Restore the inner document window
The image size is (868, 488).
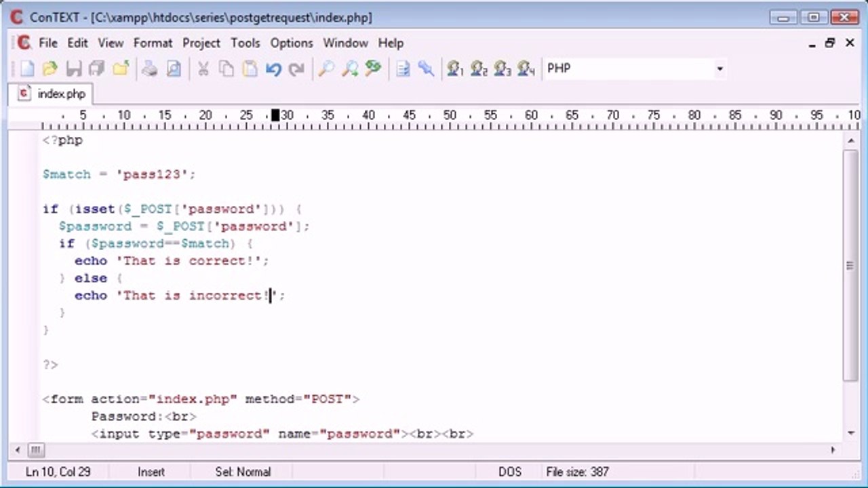[x=830, y=43]
